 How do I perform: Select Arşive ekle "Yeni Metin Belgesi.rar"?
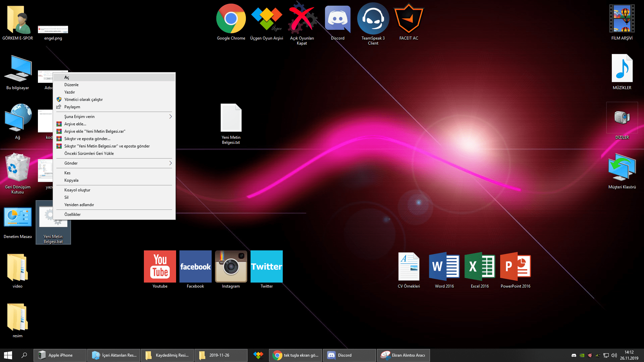pos(114,131)
